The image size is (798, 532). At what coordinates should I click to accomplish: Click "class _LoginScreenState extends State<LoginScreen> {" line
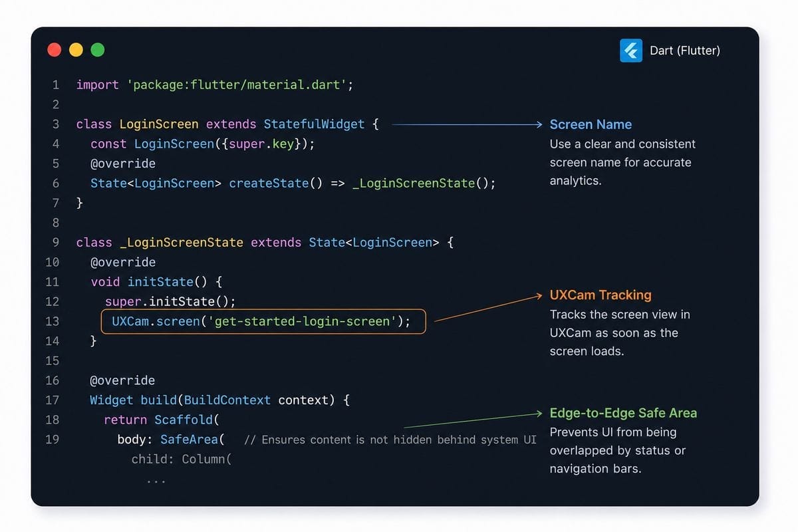point(265,243)
